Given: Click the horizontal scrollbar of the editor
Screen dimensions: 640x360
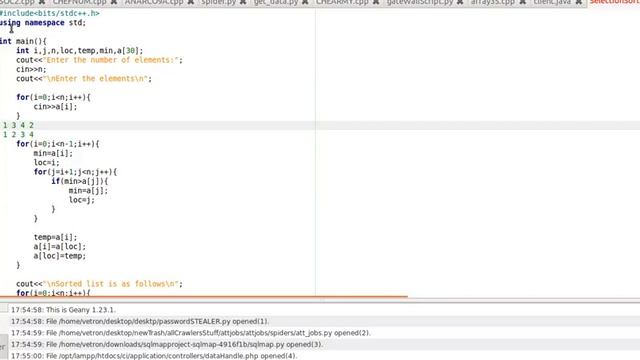Looking at the screenshot, I should coord(204,297).
